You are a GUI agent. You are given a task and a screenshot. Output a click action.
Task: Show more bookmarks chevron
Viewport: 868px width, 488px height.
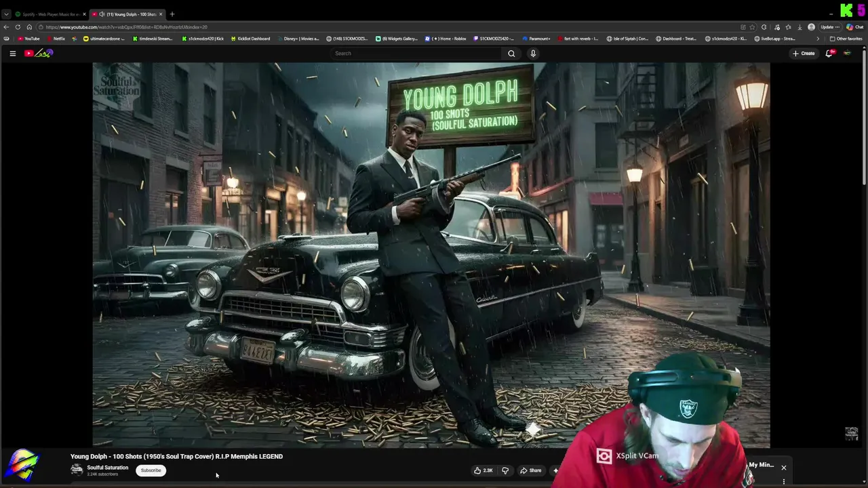(818, 39)
